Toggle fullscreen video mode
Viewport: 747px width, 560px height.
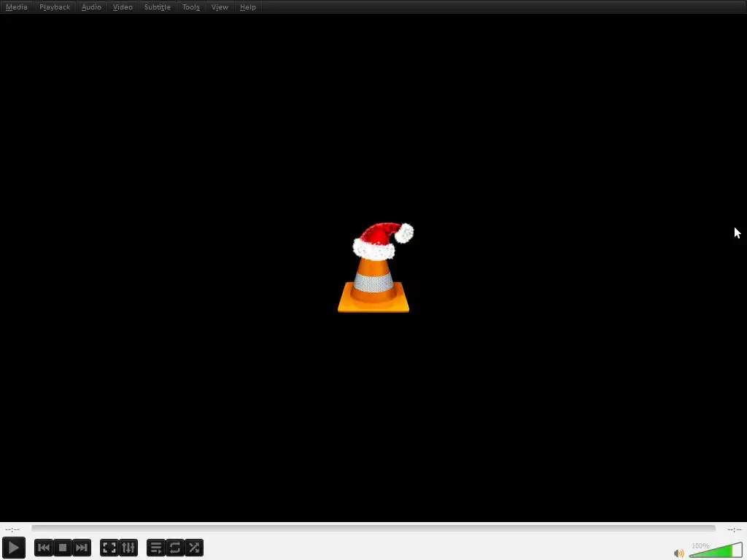109,548
